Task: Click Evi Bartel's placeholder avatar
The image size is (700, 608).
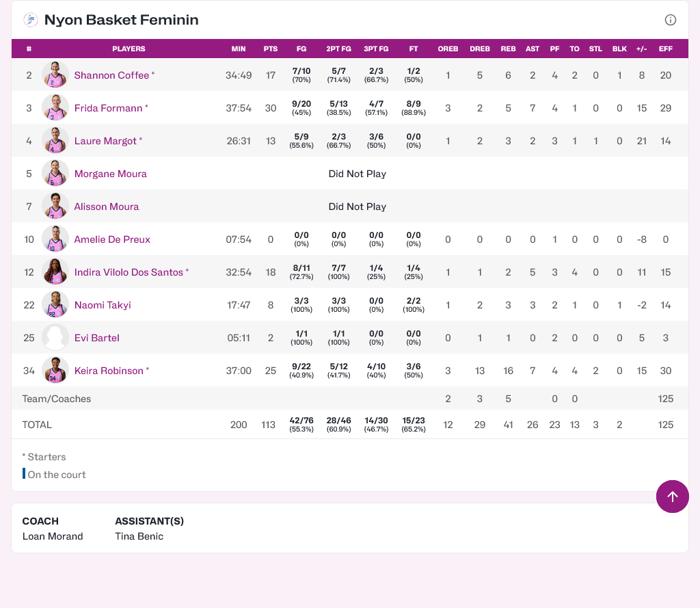Action: click(x=55, y=338)
